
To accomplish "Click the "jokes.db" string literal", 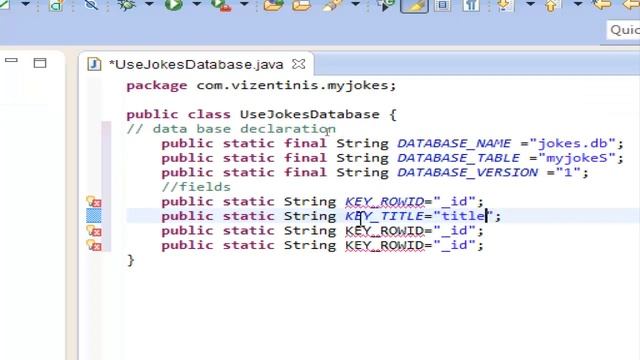I will [x=573, y=144].
